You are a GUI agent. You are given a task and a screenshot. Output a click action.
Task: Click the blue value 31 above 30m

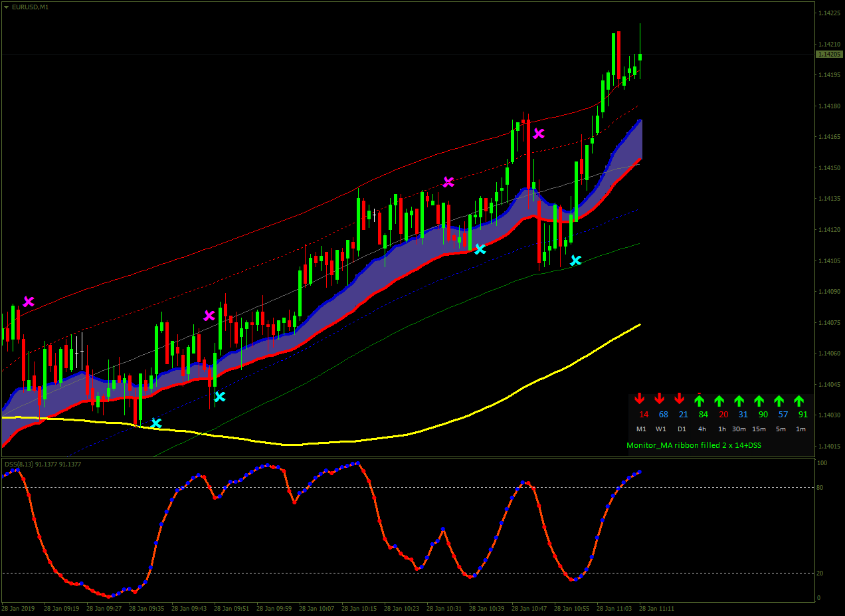tap(743, 415)
